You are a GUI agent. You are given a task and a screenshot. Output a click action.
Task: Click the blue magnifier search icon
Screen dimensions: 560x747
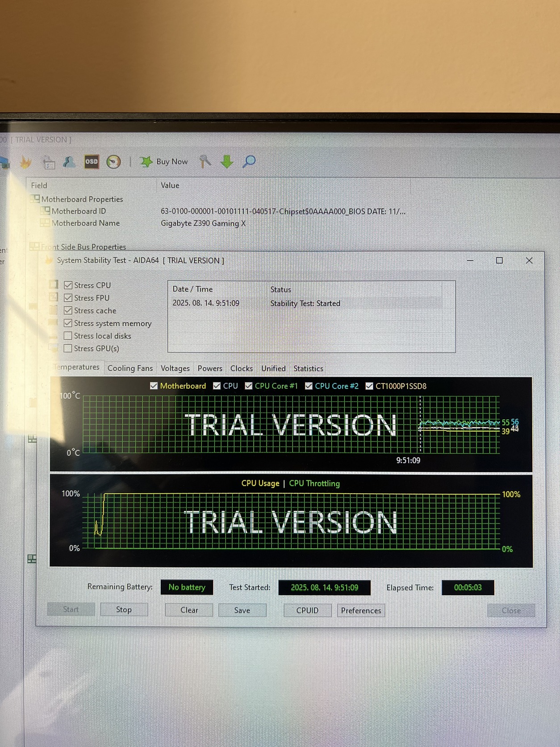point(249,161)
